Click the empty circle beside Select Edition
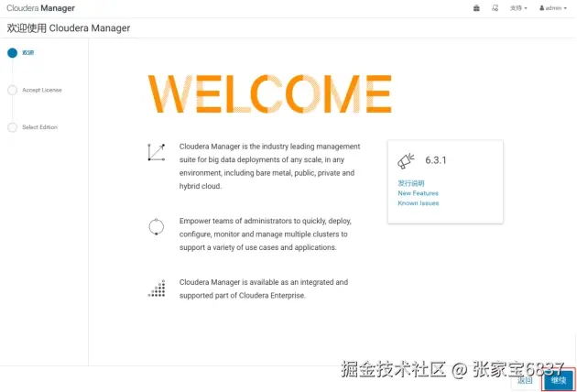 [x=12, y=127]
